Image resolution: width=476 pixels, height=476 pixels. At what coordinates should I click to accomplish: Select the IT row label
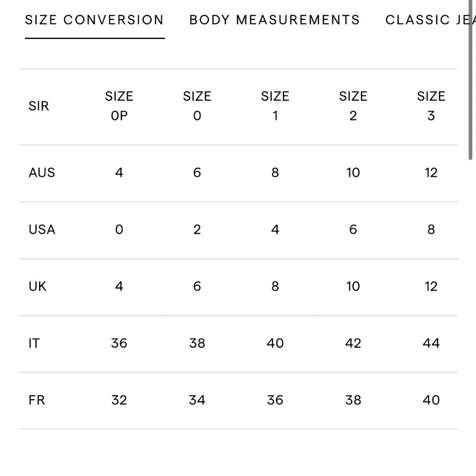(x=34, y=343)
